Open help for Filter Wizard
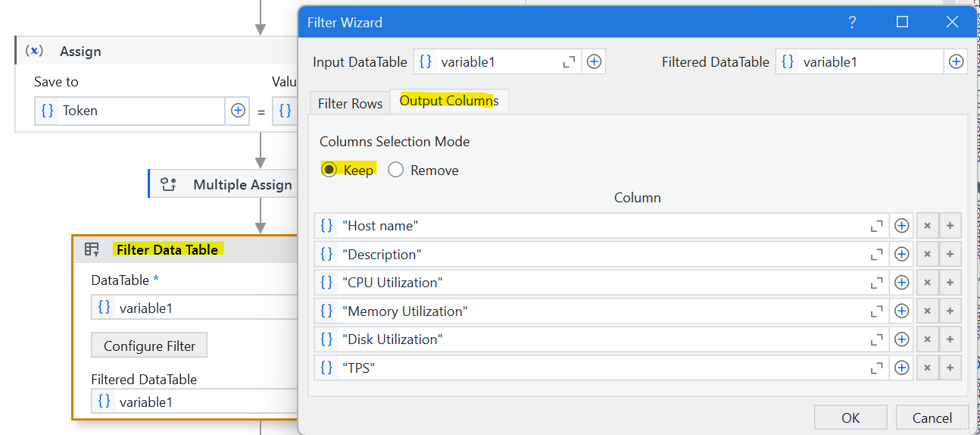This screenshot has height=435, width=980. click(x=852, y=22)
